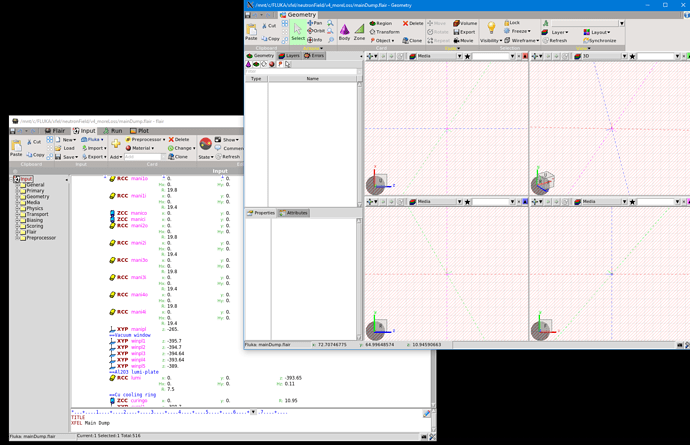Viewport: 690px width, 445px height.
Task: Open the Layout dropdown
Action: pos(597,32)
